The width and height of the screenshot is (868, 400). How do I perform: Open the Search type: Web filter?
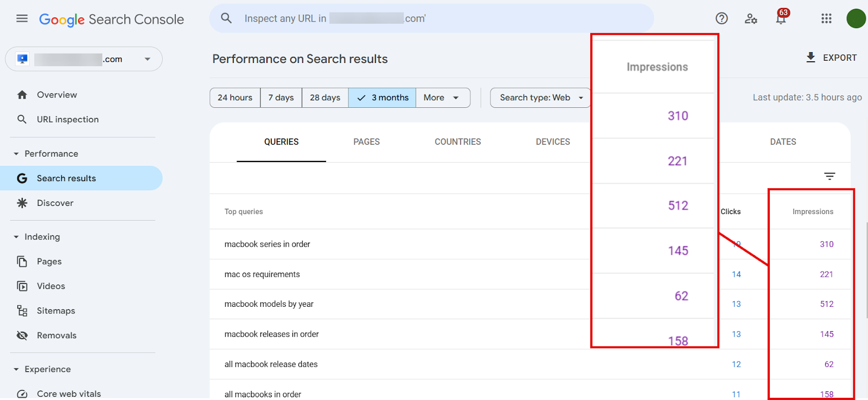point(541,98)
